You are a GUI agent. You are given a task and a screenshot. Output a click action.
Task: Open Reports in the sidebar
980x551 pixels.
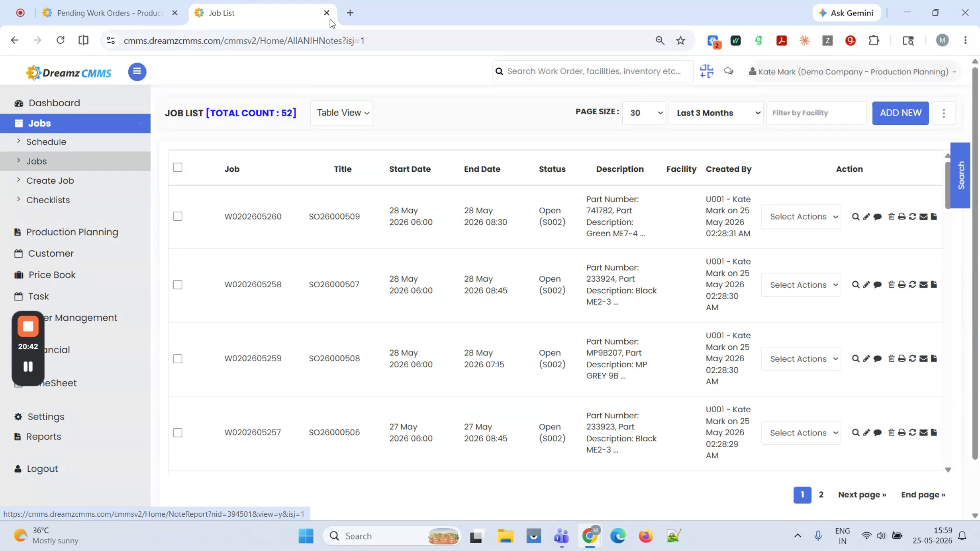44,437
